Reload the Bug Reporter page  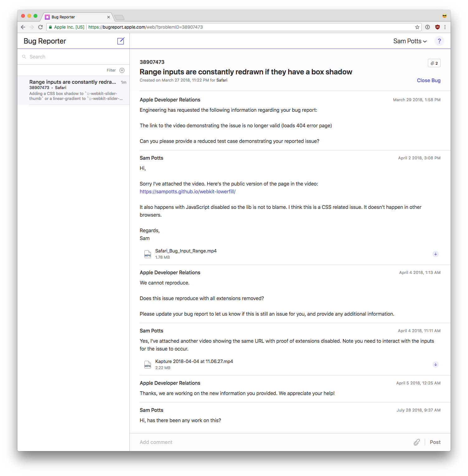[40, 27]
